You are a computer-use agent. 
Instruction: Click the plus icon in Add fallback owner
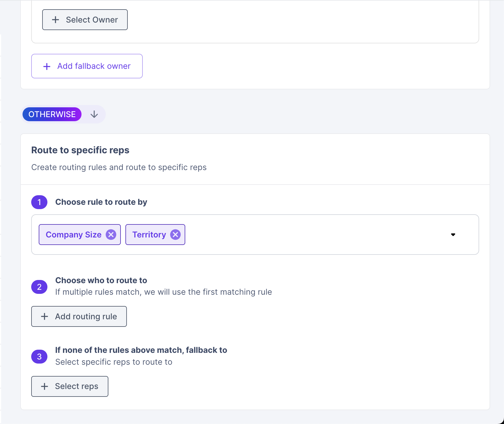click(47, 66)
